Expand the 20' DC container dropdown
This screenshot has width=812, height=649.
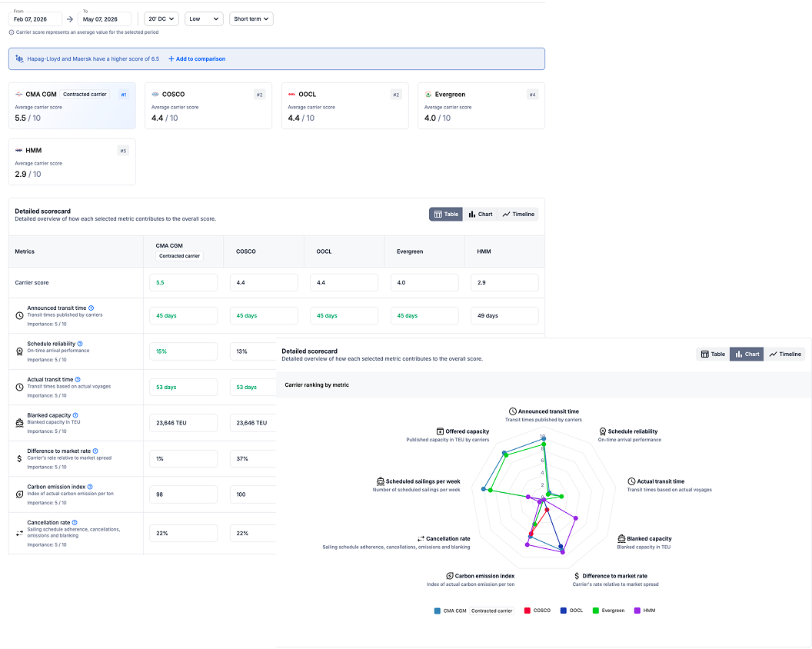click(161, 19)
